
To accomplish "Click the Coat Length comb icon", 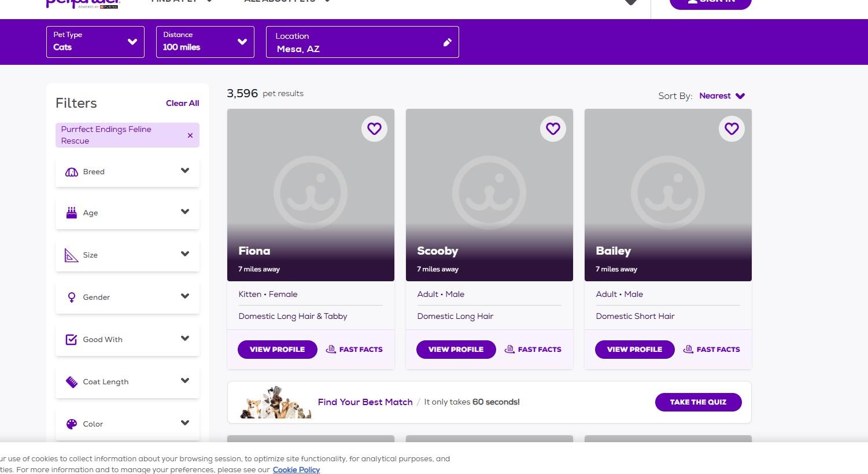I will pos(72,382).
